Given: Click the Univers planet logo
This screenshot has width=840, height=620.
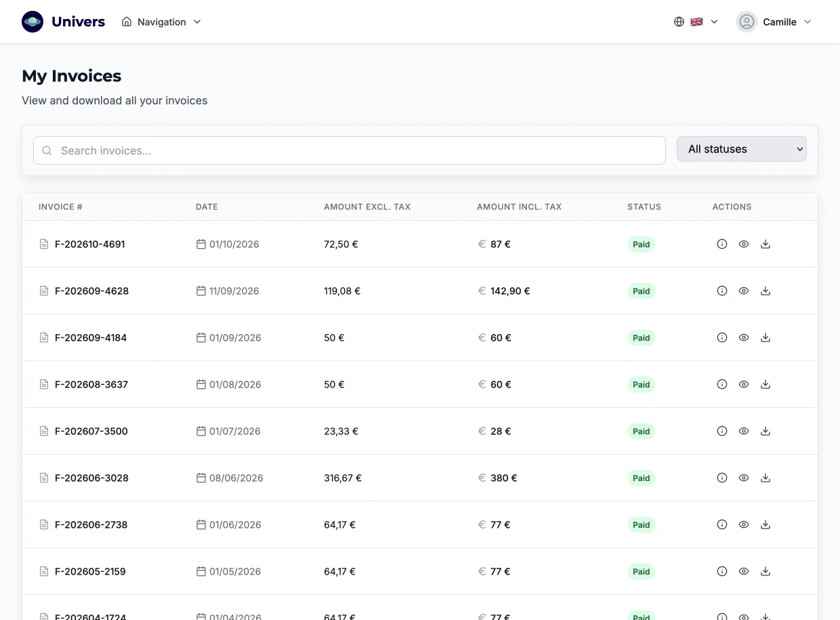Looking at the screenshot, I should tap(33, 22).
